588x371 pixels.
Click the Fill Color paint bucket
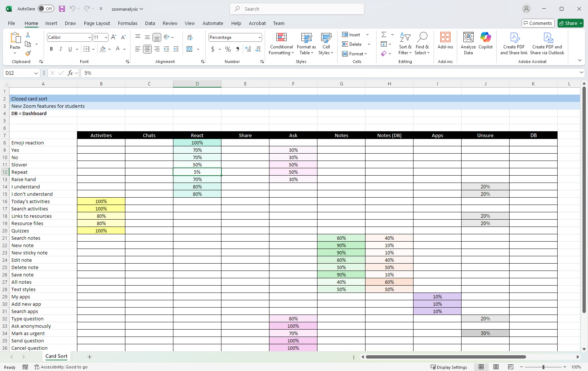(103, 49)
